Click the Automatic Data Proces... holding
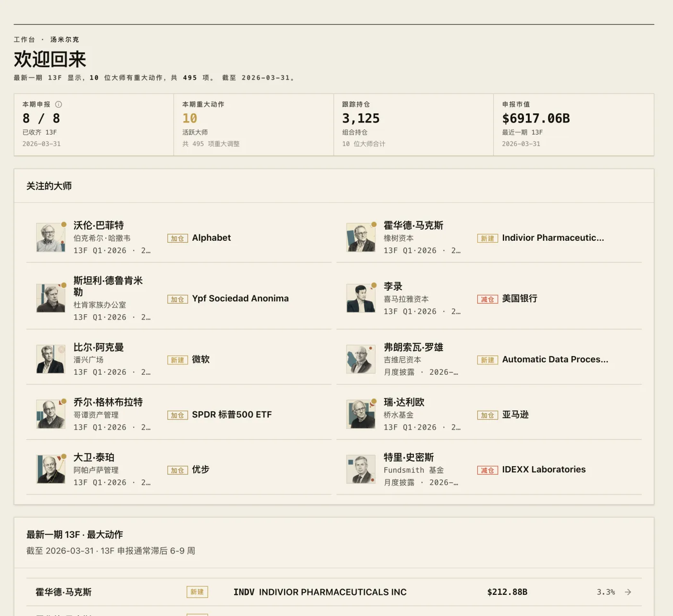673x616 pixels. pyautogui.click(x=555, y=359)
